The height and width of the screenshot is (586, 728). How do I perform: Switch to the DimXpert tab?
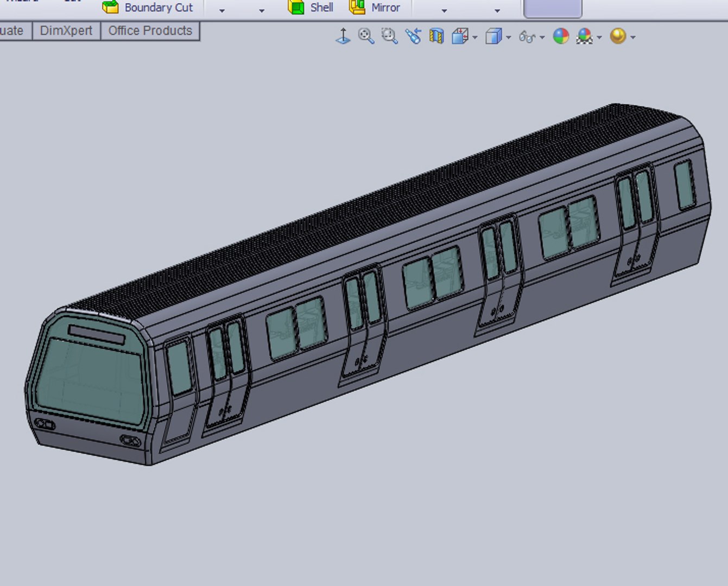tap(66, 31)
